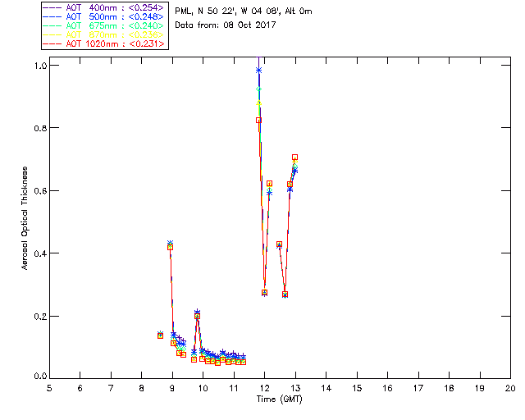Click the 0.6 y-axis tick label
525x420 pixels.
(x=40, y=191)
